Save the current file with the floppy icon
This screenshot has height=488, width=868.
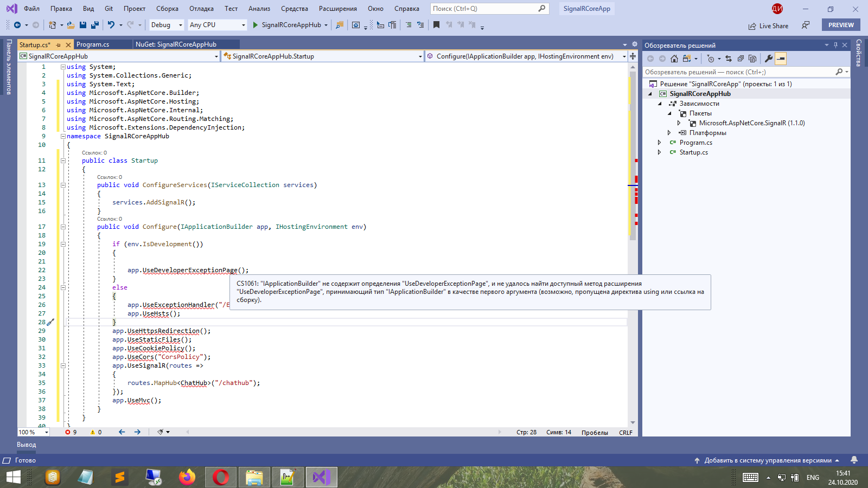coord(83,25)
